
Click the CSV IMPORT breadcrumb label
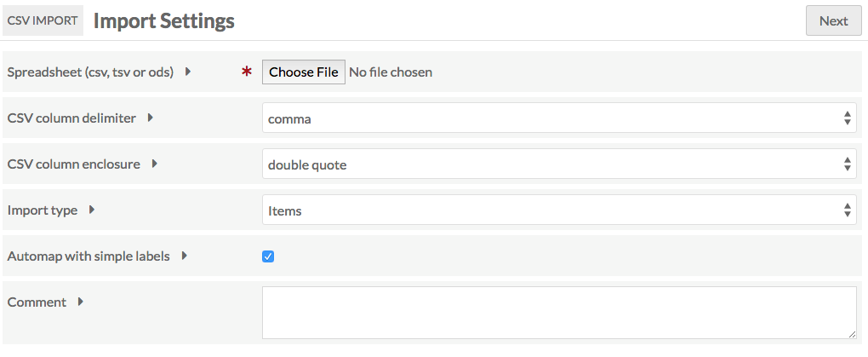[43, 20]
